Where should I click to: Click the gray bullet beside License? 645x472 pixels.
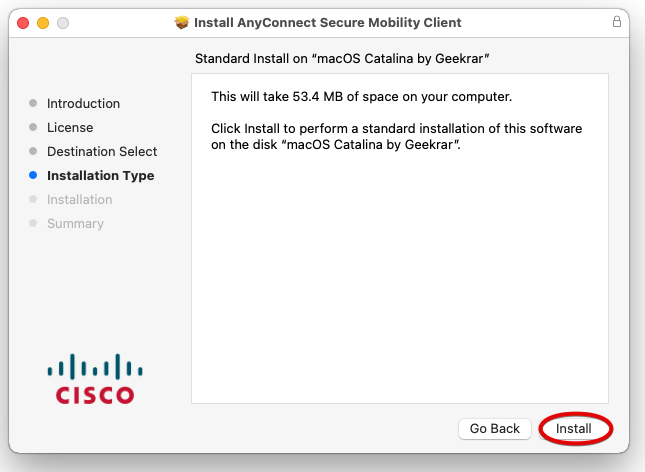(33, 128)
